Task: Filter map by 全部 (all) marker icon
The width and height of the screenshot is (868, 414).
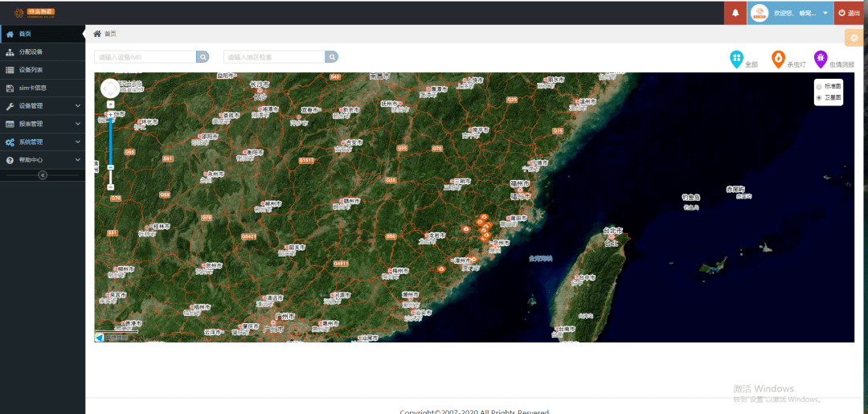Action: [736, 59]
